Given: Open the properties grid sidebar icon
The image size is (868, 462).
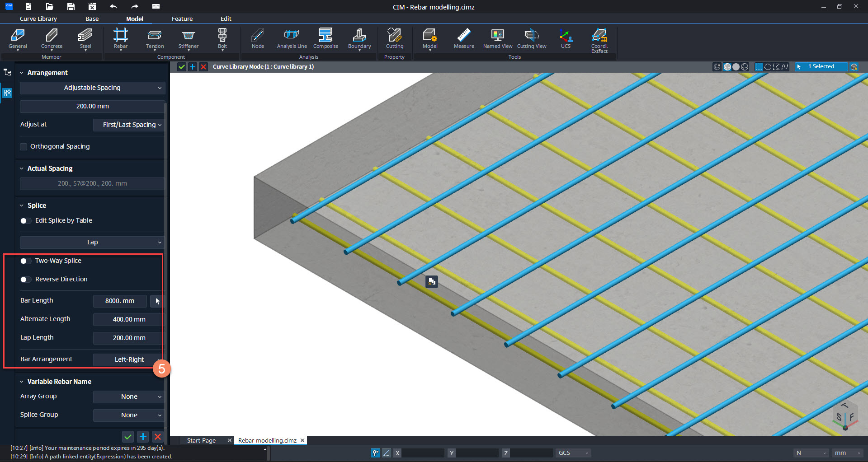Looking at the screenshot, I should tap(7, 93).
